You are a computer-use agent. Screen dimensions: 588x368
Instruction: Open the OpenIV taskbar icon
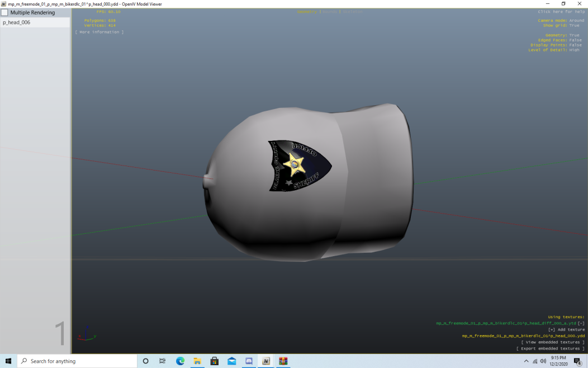tap(266, 361)
